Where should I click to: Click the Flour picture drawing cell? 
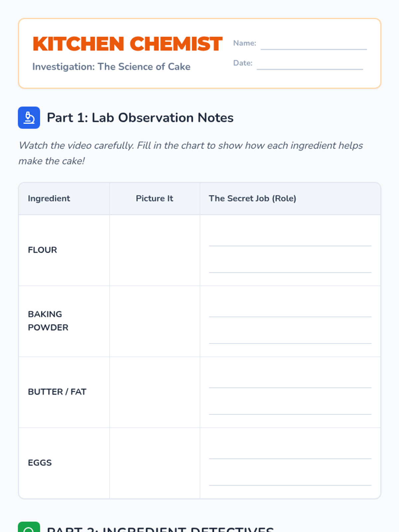pyautogui.click(x=155, y=250)
